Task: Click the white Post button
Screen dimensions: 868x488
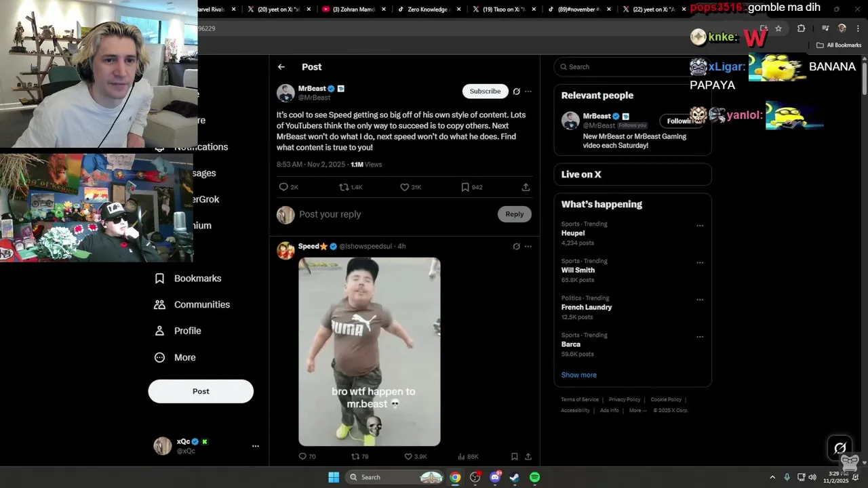Action: click(201, 391)
